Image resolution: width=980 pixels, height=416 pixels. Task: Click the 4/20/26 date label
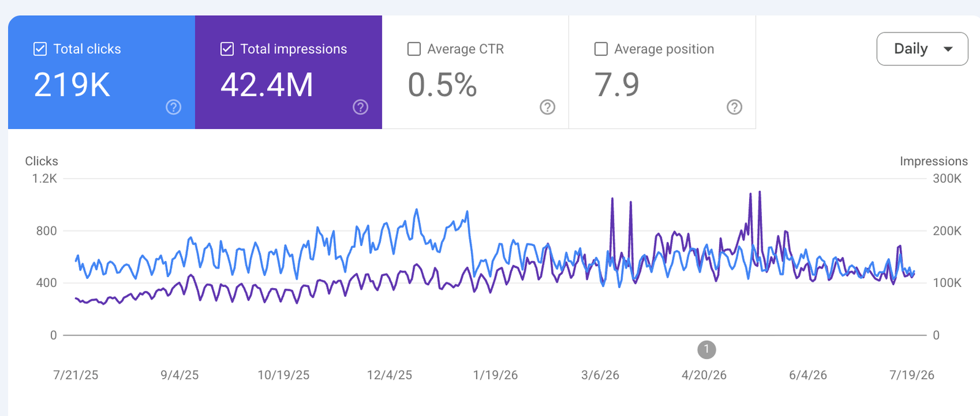coord(704,375)
